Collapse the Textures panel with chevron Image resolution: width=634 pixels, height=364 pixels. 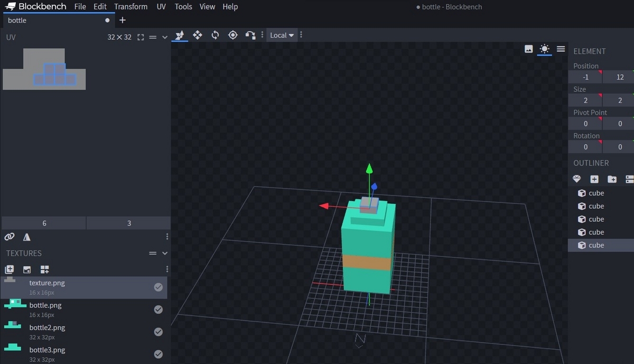pyautogui.click(x=165, y=254)
